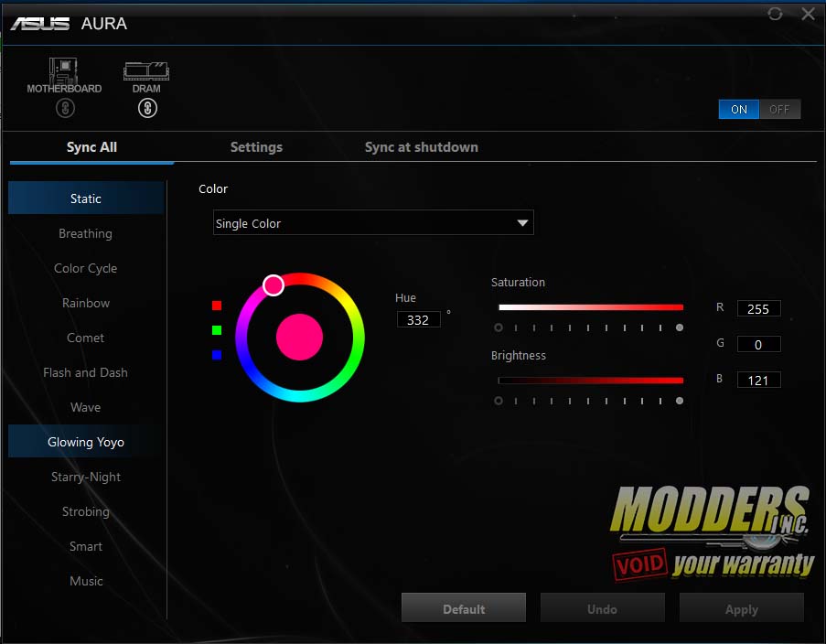Select the Wave effect

(86, 407)
